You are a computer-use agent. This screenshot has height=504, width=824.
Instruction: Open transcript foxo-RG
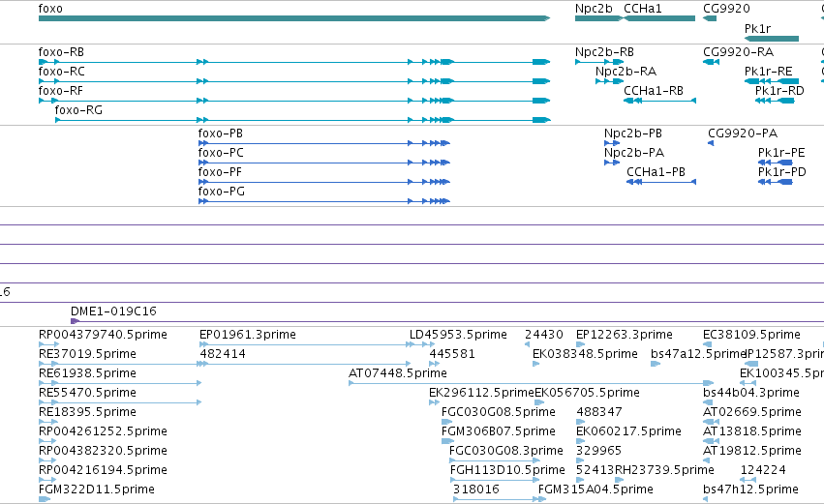pyautogui.click(x=78, y=111)
